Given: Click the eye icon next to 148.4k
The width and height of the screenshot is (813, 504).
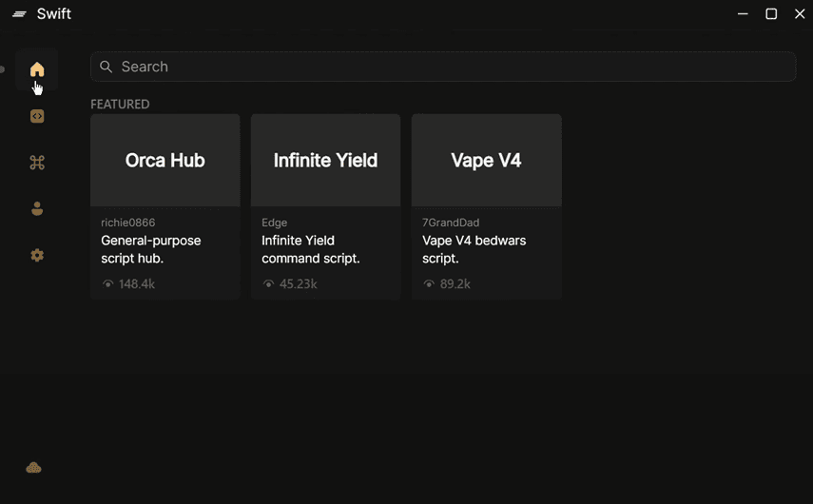Looking at the screenshot, I should [107, 283].
